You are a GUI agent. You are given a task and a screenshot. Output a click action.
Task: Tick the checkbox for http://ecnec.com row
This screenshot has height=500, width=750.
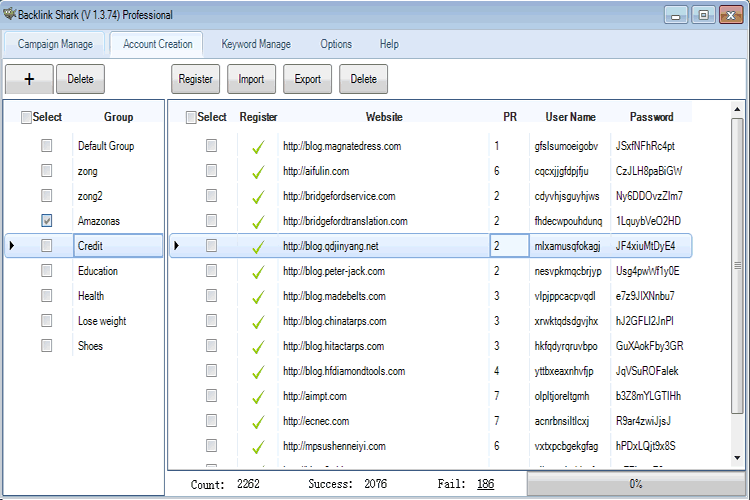[x=211, y=421]
